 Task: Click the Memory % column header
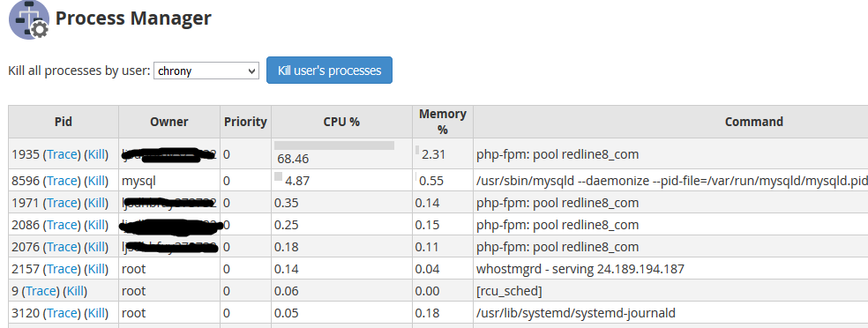[x=443, y=122]
